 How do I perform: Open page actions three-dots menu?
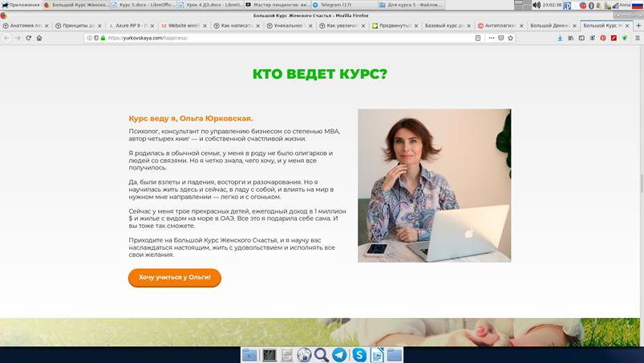pos(491,38)
